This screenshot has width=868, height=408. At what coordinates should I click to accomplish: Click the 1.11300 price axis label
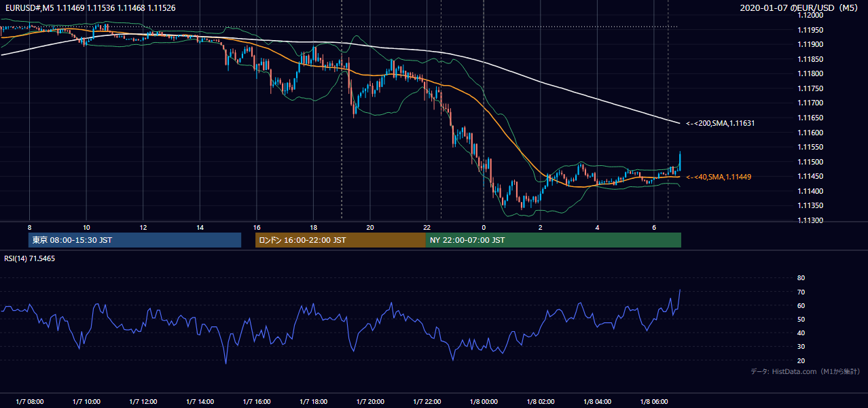tap(810, 220)
